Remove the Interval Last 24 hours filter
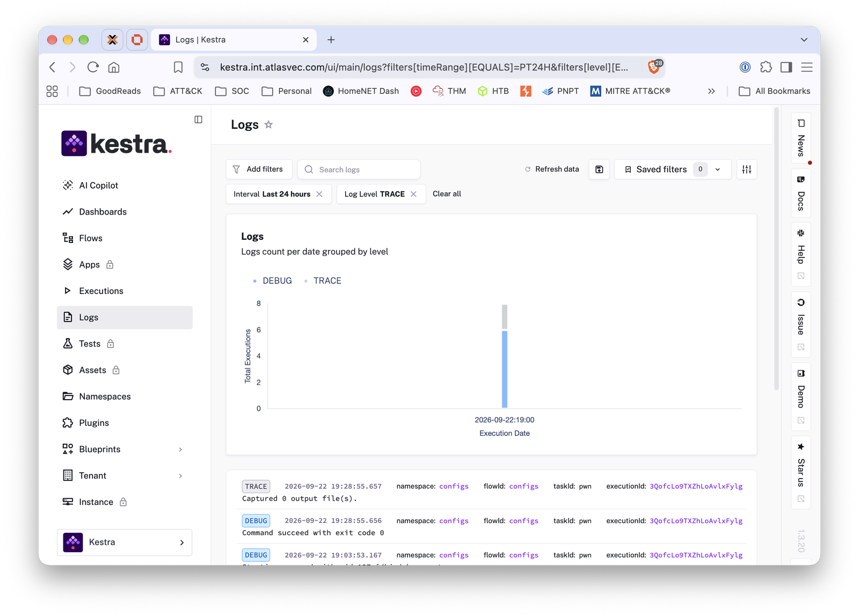Screen dimensions: 859x616 pyautogui.click(x=319, y=194)
